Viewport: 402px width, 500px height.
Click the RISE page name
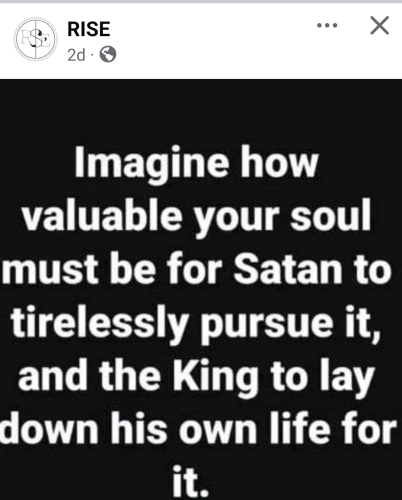(x=89, y=29)
